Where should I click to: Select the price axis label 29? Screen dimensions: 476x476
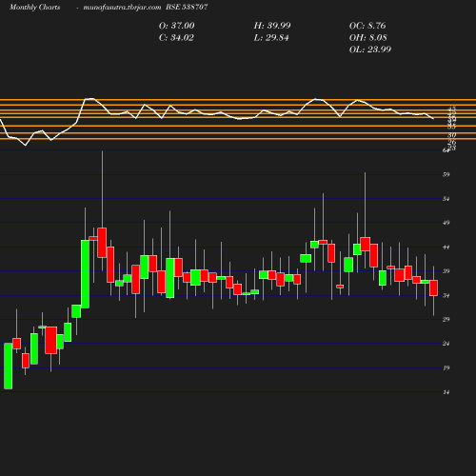[x=446, y=320]
